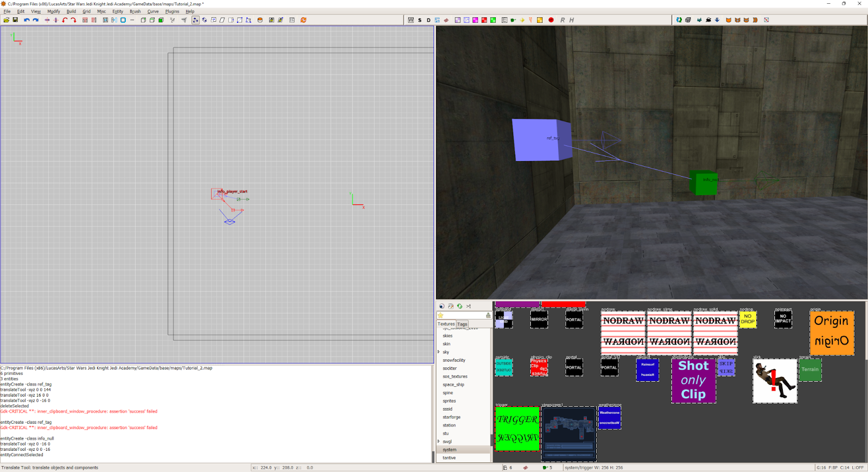Open the Grid menu
Viewport: 868px width, 472px height.
[x=86, y=11]
